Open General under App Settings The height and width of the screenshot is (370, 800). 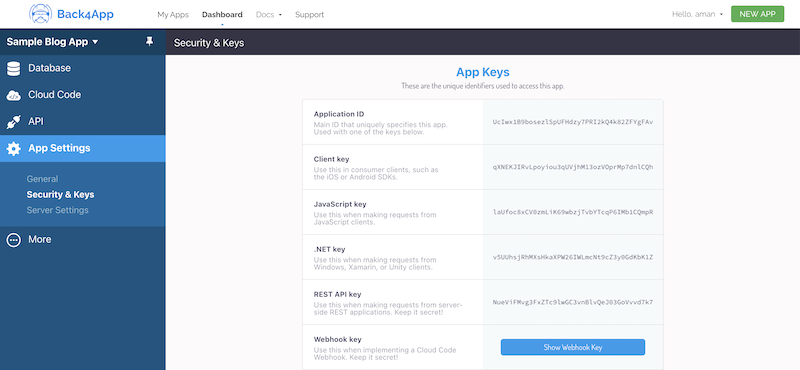(x=42, y=179)
